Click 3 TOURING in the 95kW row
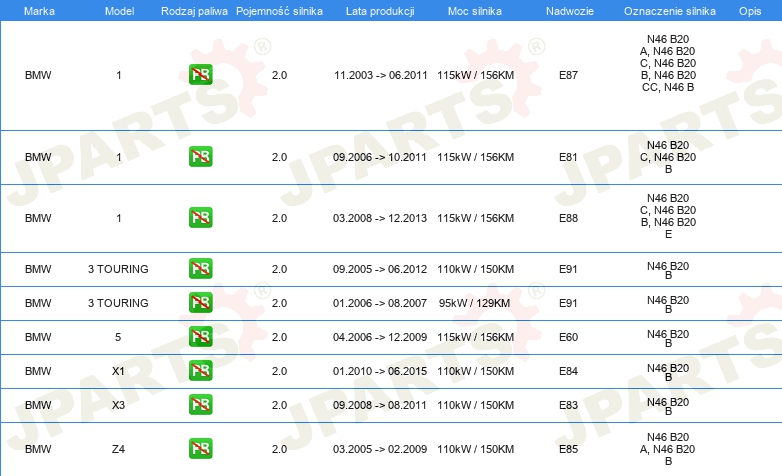The height and width of the screenshot is (476, 782). [x=118, y=303]
